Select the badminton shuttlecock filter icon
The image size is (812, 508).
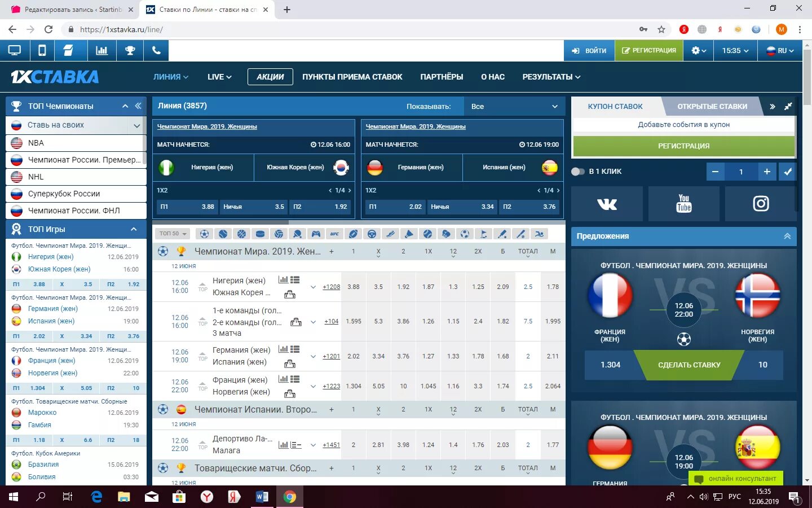coord(409,234)
